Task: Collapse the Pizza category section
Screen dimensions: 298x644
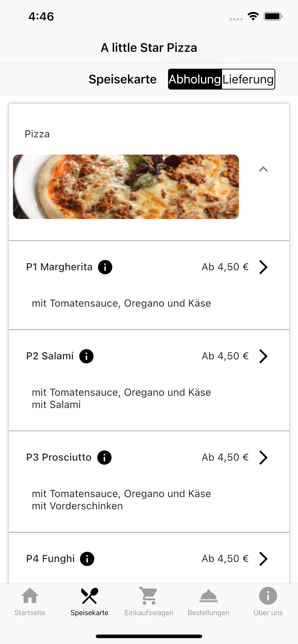Action: tap(263, 169)
